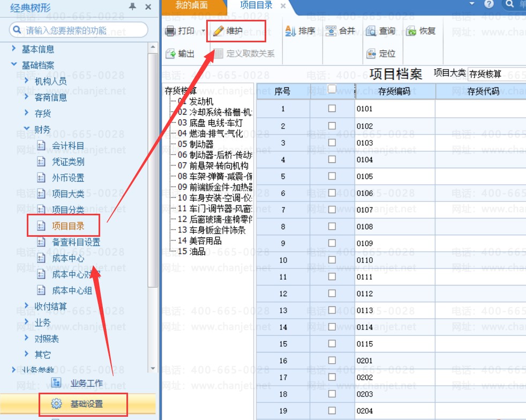Click the 凭证类别 document icon
The width and height of the screenshot is (526, 420).
[x=41, y=162]
